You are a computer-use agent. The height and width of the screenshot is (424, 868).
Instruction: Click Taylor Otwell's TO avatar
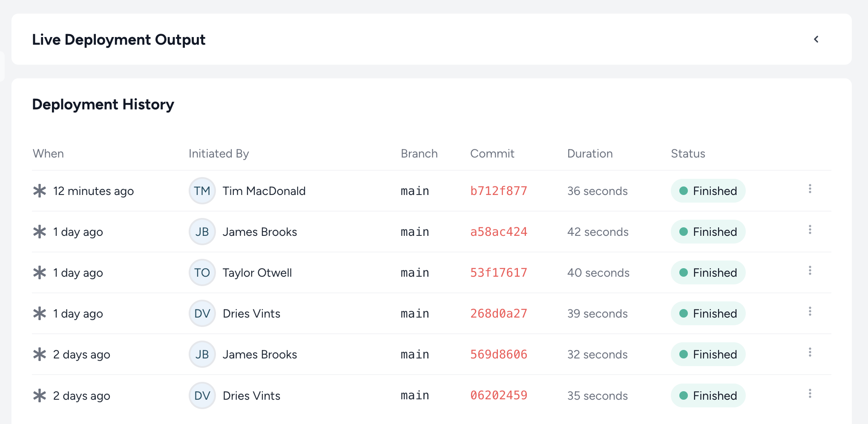(x=202, y=272)
